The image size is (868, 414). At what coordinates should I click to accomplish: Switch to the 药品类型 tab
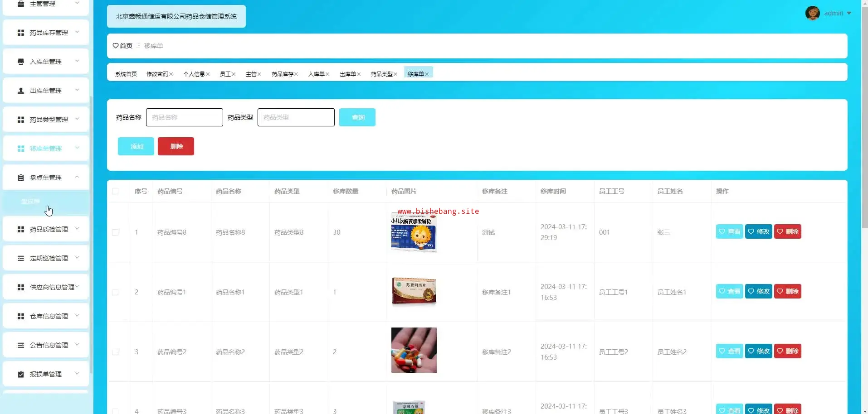[x=381, y=74]
